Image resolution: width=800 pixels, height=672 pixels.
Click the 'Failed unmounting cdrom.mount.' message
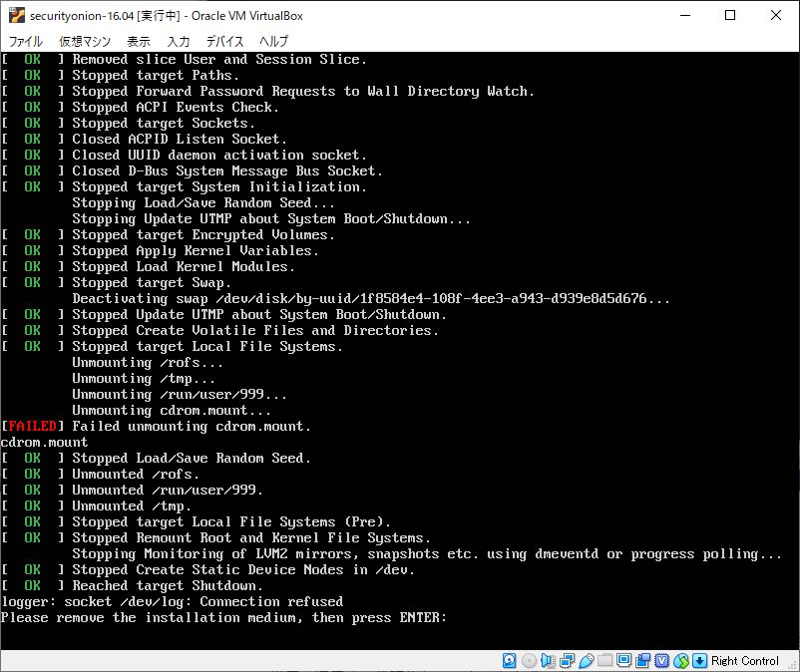pos(192,427)
